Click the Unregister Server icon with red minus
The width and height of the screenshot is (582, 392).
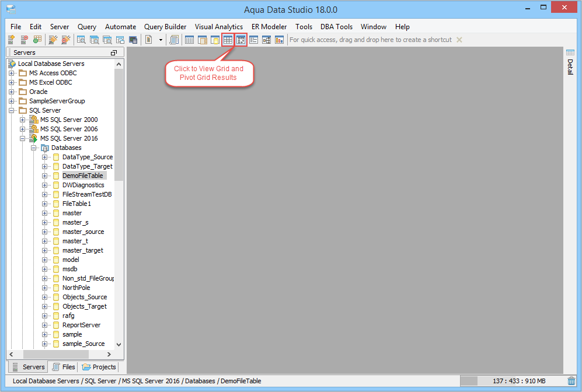(25, 40)
